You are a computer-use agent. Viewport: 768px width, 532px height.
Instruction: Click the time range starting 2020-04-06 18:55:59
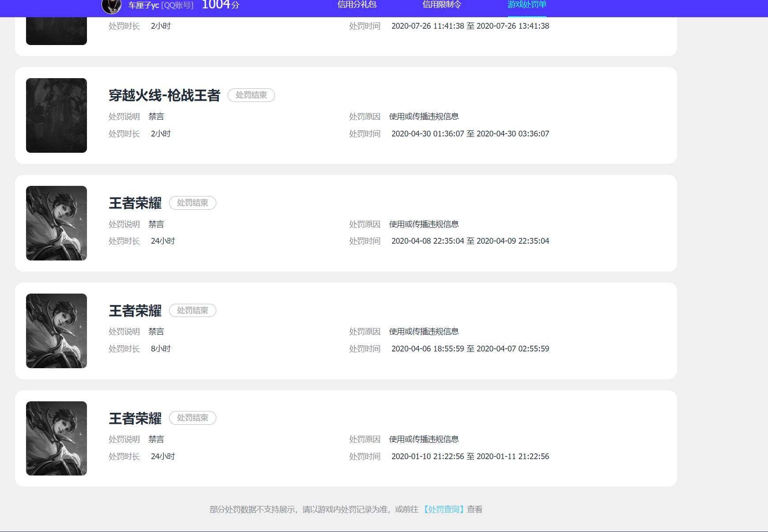(x=470, y=349)
